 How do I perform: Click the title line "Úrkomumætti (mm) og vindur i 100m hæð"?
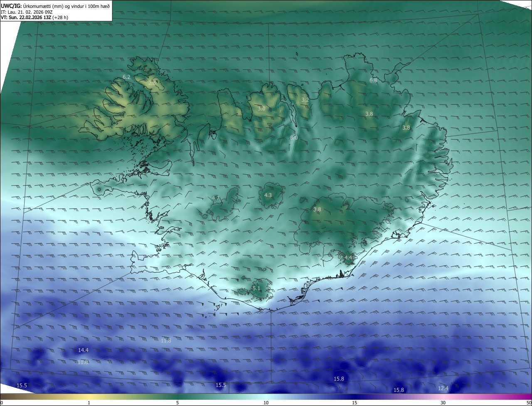tap(66, 6)
